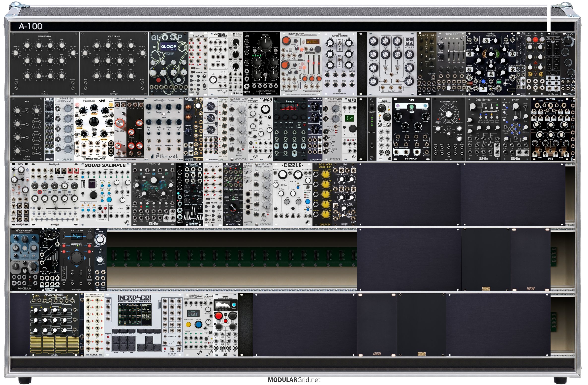Click the blue encoder on Pamela's Pro Workout
The width and height of the screenshot is (588, 385).
coord(198,324)
